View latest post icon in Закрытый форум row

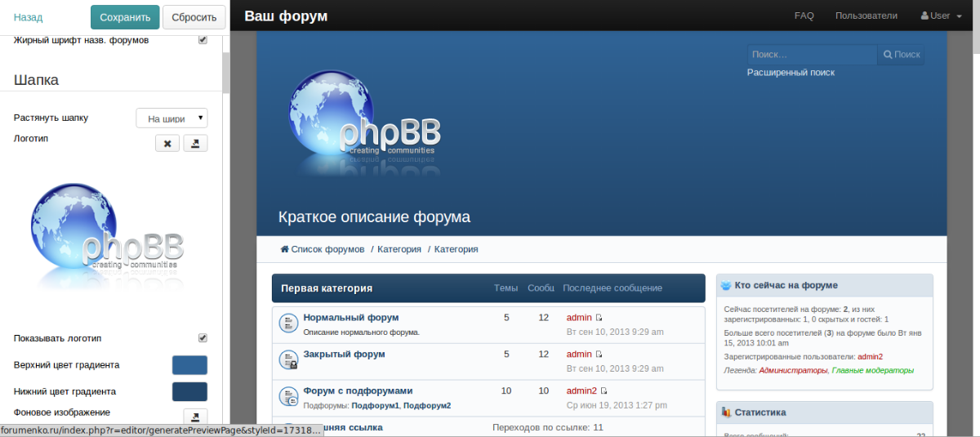599,355
